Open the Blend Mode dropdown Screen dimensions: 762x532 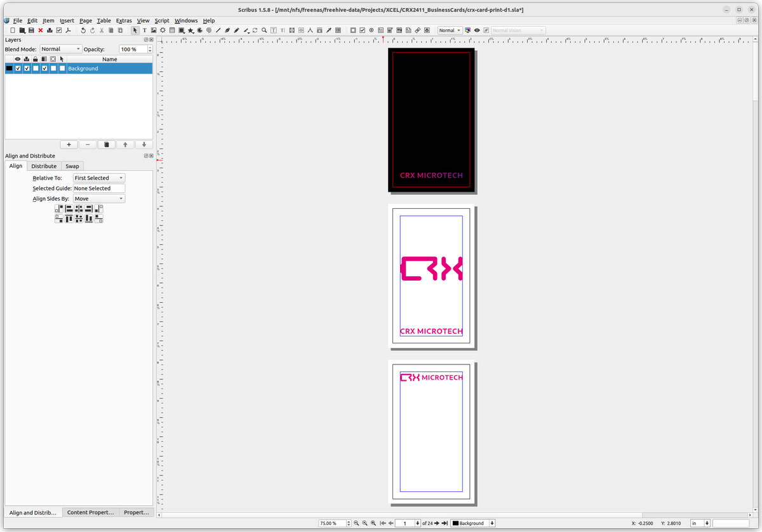[x=61, y=49]
